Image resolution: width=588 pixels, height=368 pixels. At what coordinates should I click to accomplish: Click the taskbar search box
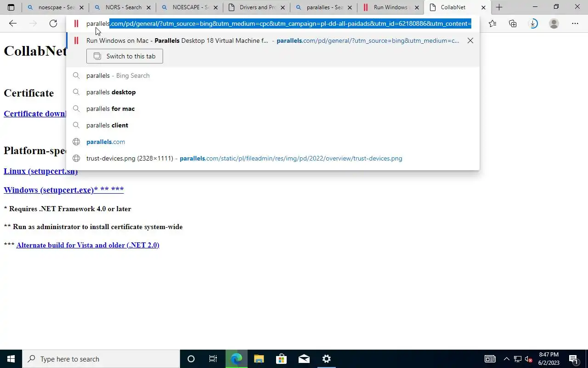[x=101, y=359]
